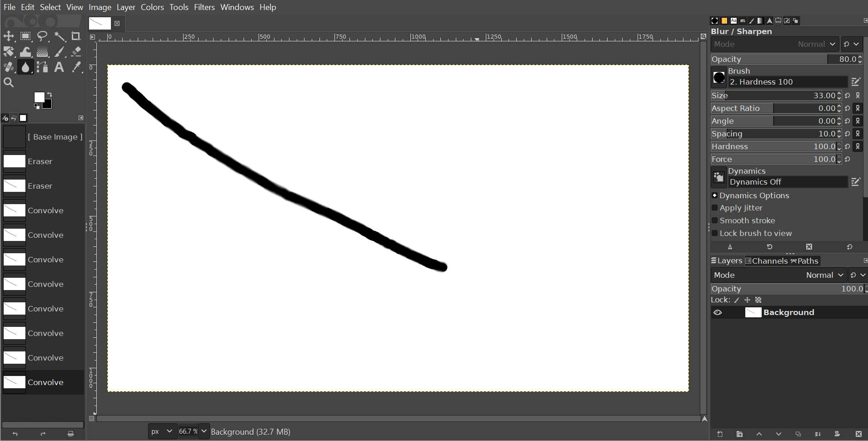Switch to the Paths tab
The width and height of the screenshot is (868, 441).
coord(804,261)
